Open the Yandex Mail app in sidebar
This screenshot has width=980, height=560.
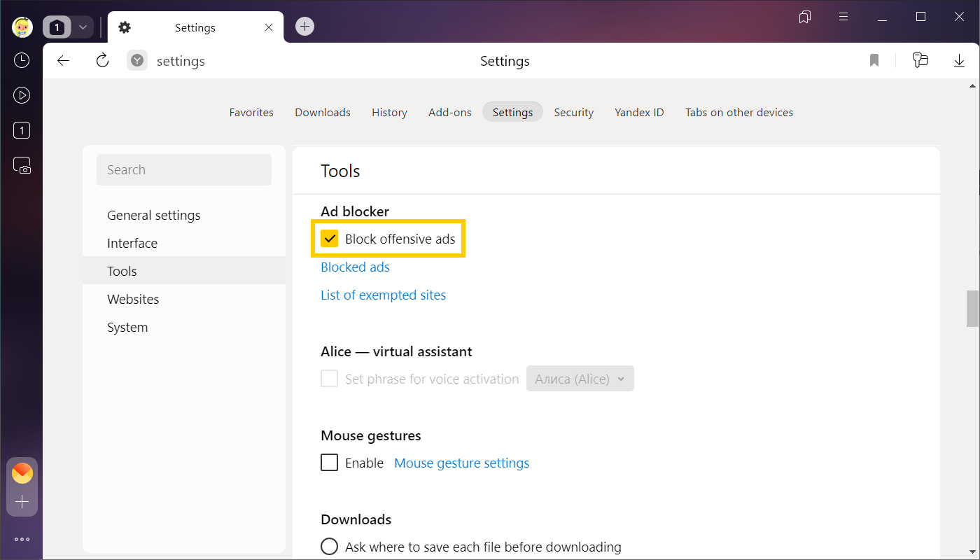22,473
